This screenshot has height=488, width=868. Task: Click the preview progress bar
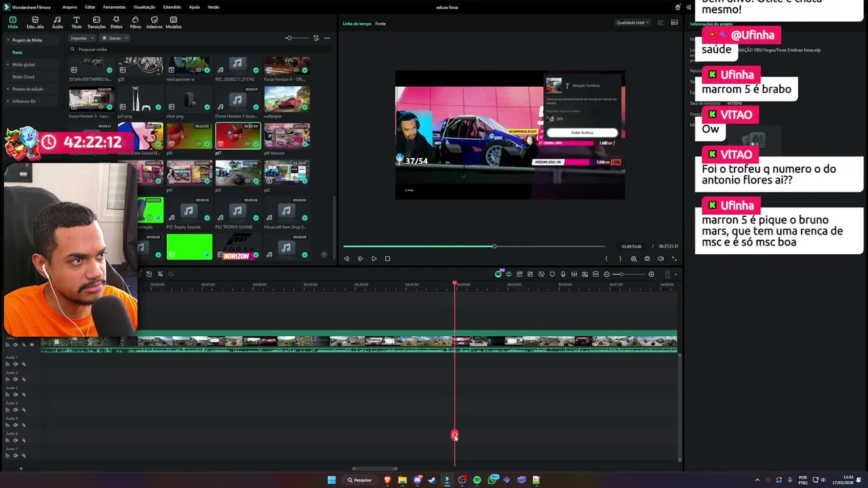pos(474,246)
